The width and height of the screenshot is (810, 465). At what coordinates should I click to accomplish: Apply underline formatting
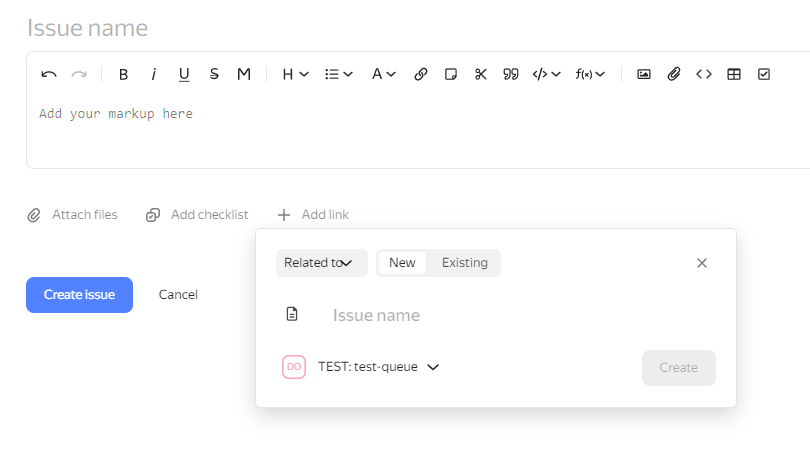(x=184, y=74)
